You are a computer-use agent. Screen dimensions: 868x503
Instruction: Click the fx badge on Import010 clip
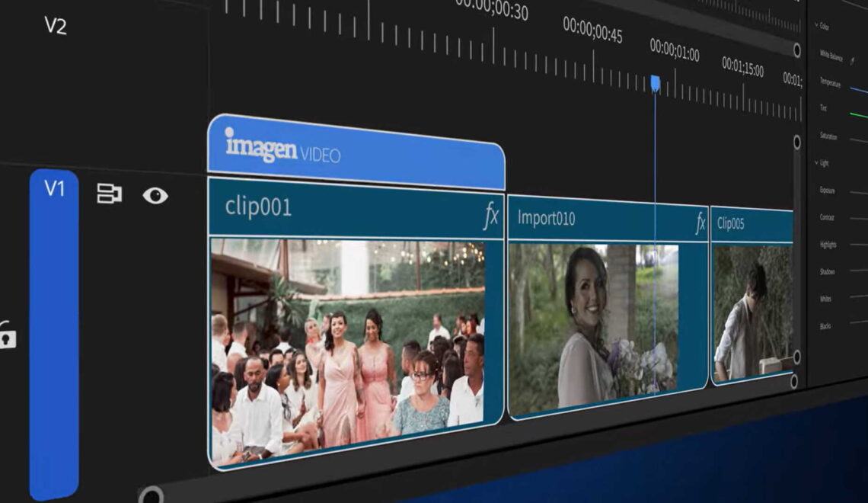(x=700, y=224)
